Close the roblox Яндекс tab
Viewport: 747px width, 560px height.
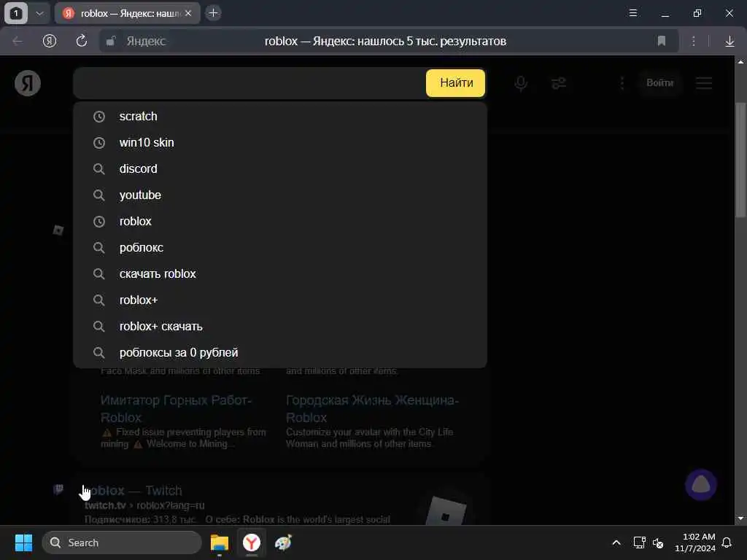(x=188, y=13)
